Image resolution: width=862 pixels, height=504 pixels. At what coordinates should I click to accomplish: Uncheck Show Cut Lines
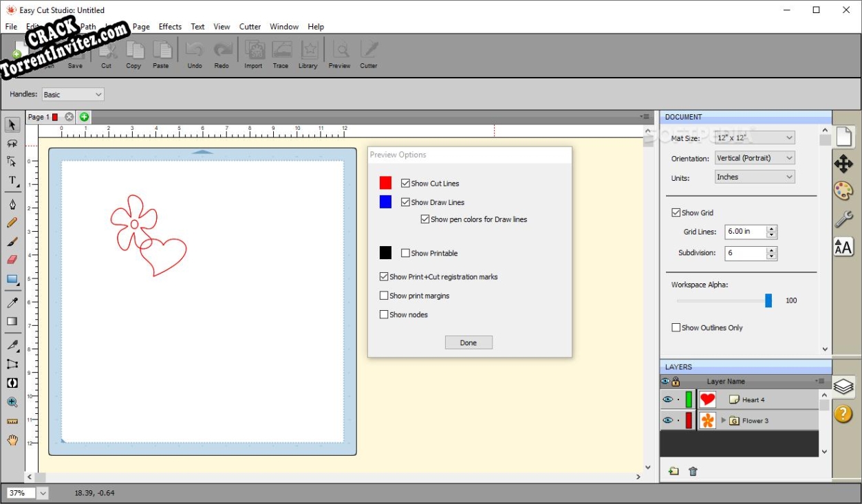405,183
